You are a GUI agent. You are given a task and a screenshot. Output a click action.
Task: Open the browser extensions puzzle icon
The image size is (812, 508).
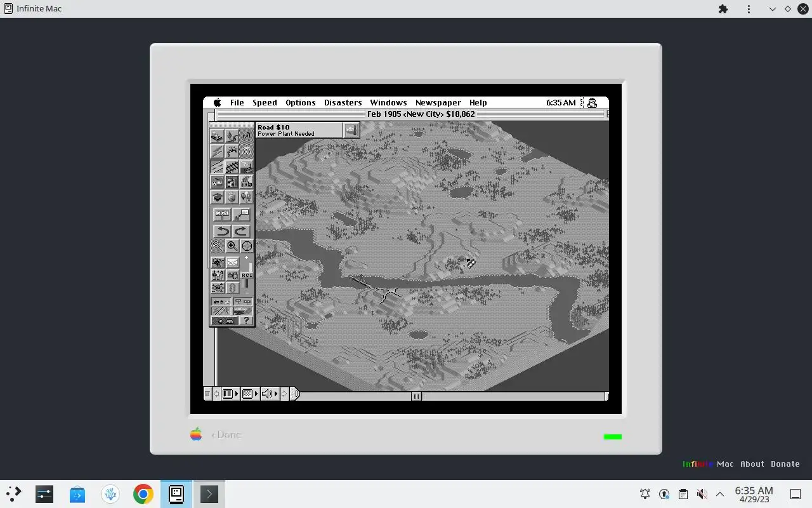(x=723, y=9)
